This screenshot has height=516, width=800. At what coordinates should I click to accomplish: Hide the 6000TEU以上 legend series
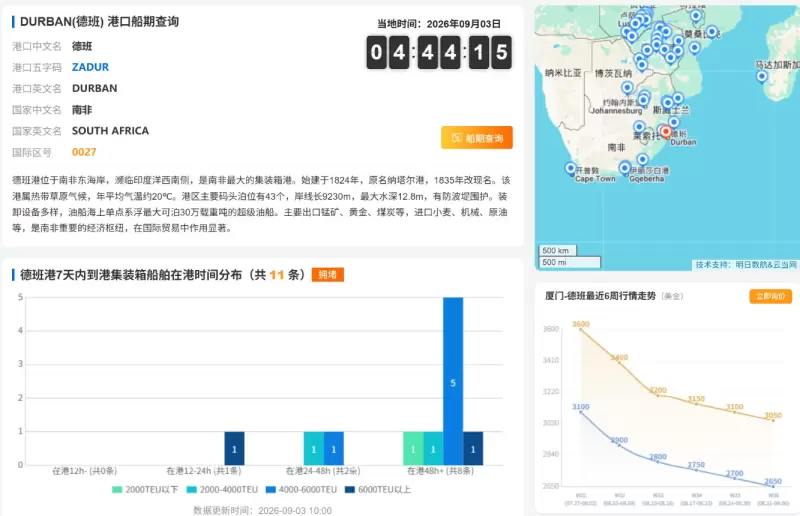coord(378,489)
